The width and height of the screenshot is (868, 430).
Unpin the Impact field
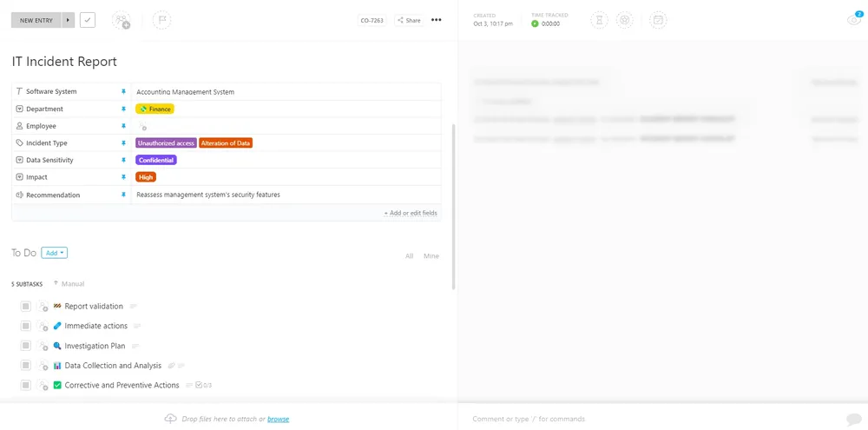click(124, 177)
